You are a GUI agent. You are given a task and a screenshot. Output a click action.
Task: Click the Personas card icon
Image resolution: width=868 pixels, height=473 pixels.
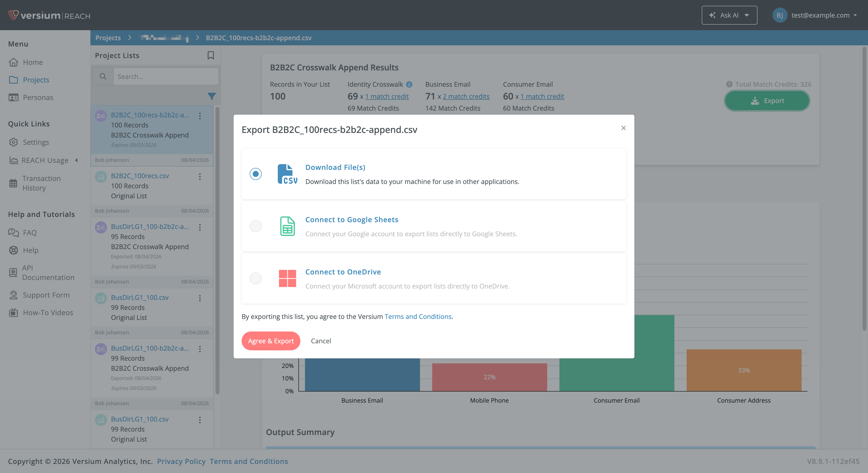pos(14,98)
